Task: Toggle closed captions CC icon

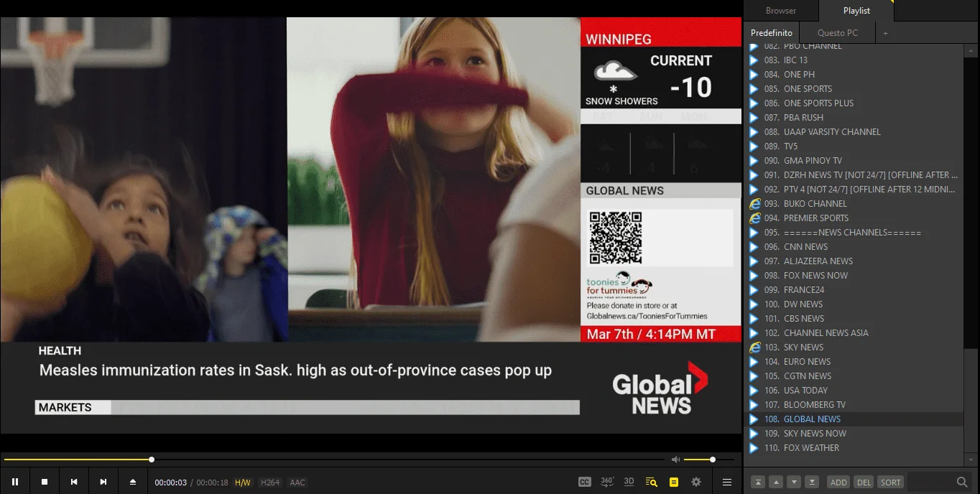Action: (x=585, y=482)
